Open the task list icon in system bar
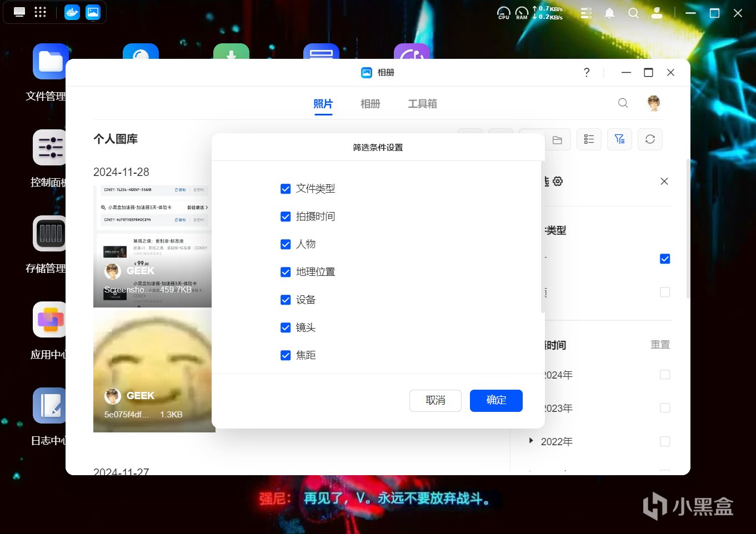The width and height of the screenshot is (756, 534). (x=586, y=13)
